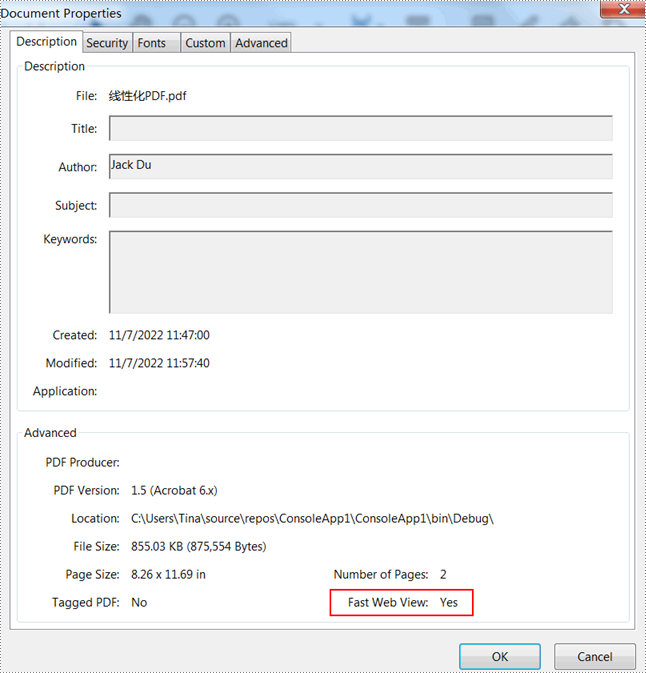
Task: Click the Title input field
Action: pos(361,128)
